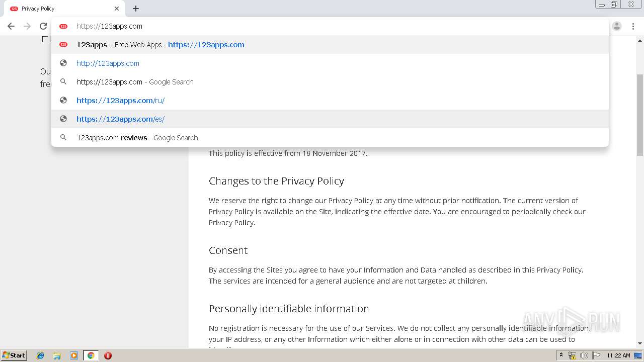Open the file explorer taskbar icon

pyautogui.click(x=57, y=355)
